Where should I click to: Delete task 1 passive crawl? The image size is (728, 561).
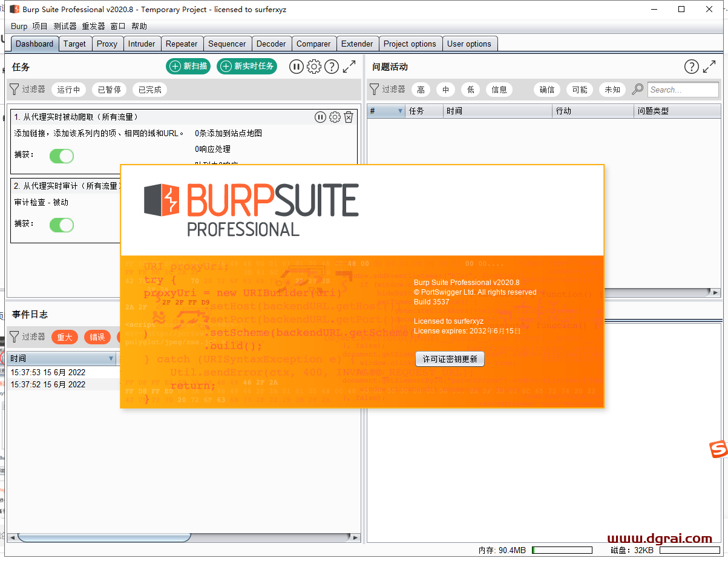[349, 117]
